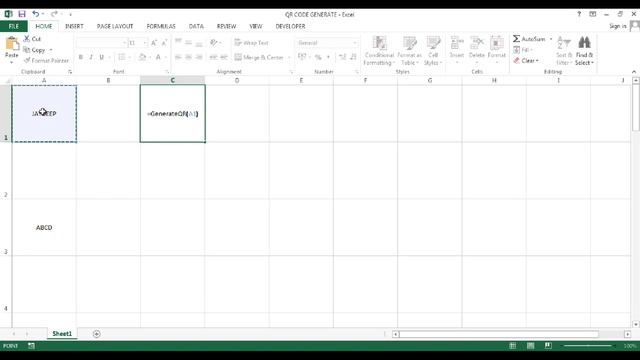Click Decrease Decimal icon
This screenshot has height=360, width=640.
tap(353, 57)
